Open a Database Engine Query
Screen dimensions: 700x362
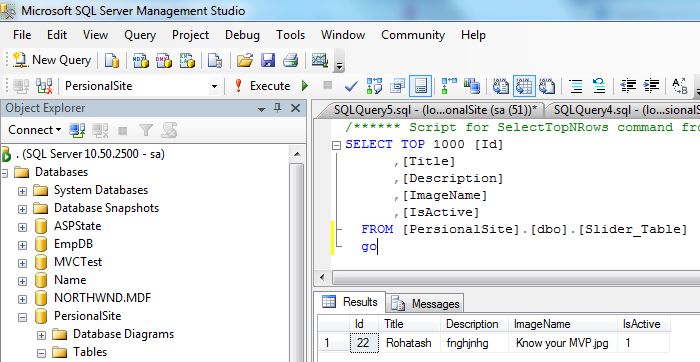(x=112, y=60)
